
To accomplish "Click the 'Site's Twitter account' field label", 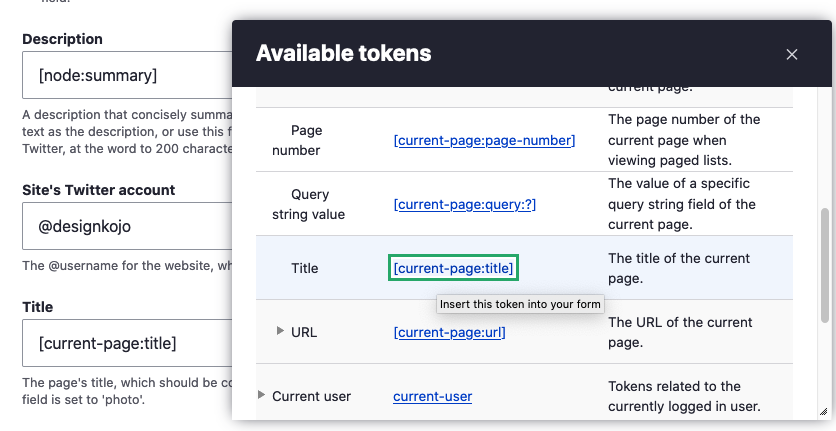I will pyautogui.click(x=99, y=190).
